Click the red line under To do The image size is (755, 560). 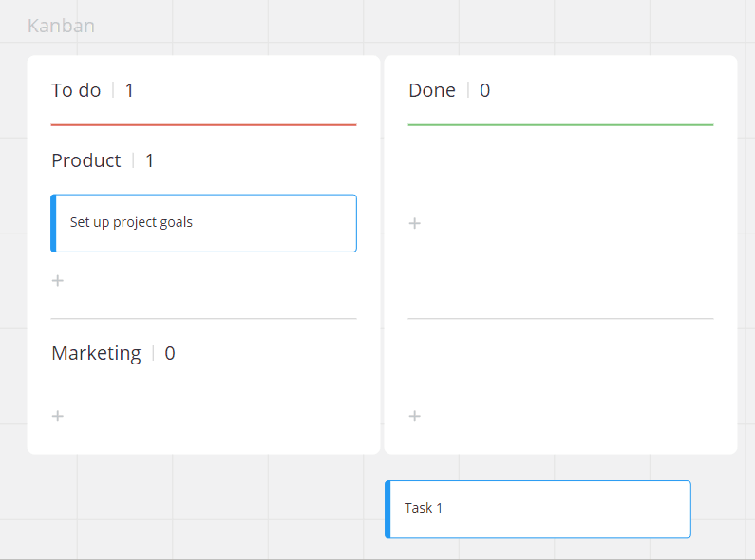(203, 124)
